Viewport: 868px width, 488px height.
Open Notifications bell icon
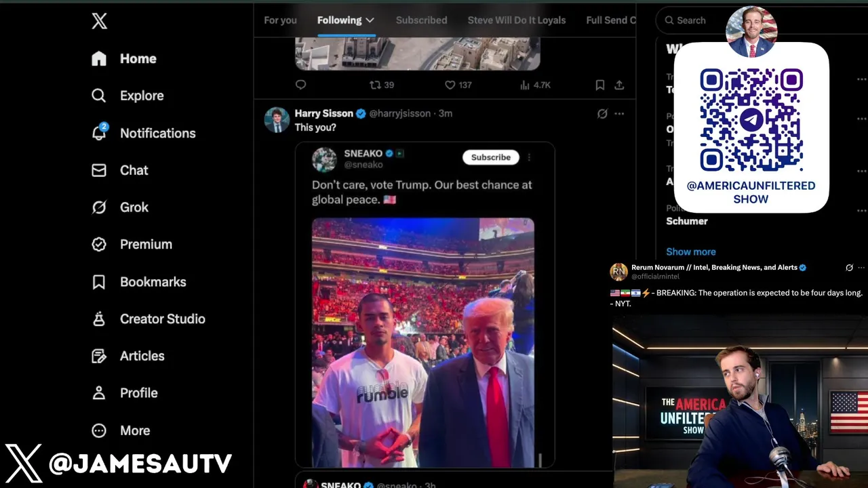tap(99, 132)
